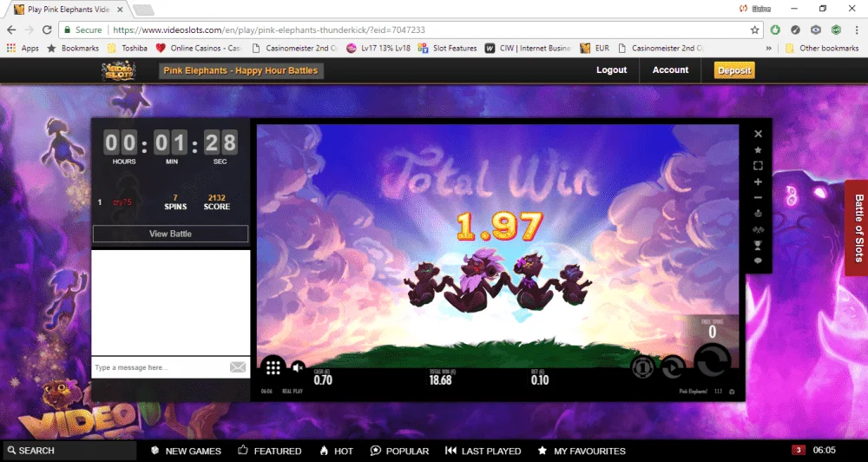Spin the reels with the large spin button
The height and width of the screenshot is (462, 868).
[713, 360]
